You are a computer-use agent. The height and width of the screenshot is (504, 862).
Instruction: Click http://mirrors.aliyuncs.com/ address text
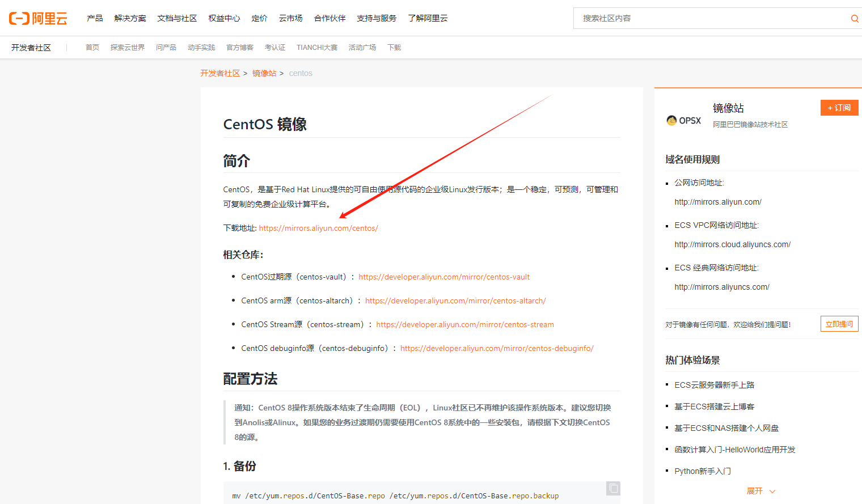click(722, 287)
